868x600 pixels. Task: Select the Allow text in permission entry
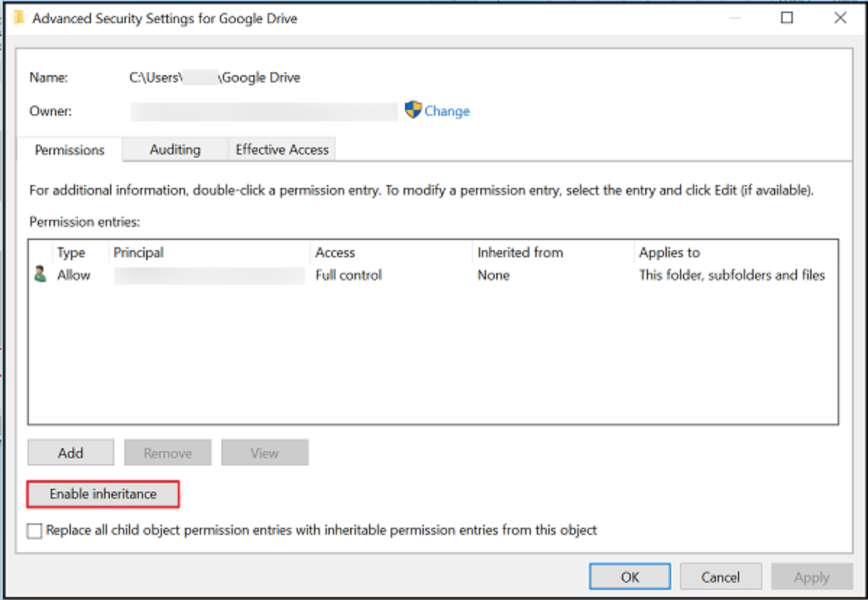pos(74,275)
